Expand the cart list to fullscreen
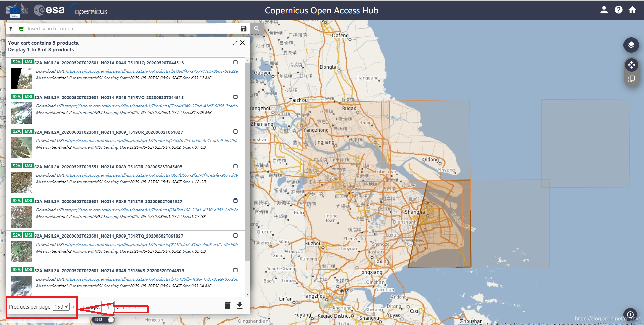 tap(235, 43)
